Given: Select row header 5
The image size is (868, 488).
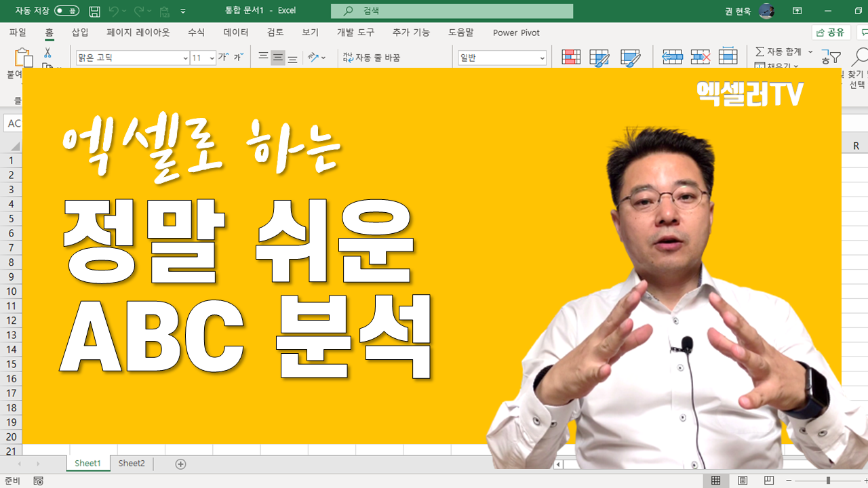Looking at the screenshot, I should coord(12,218).
